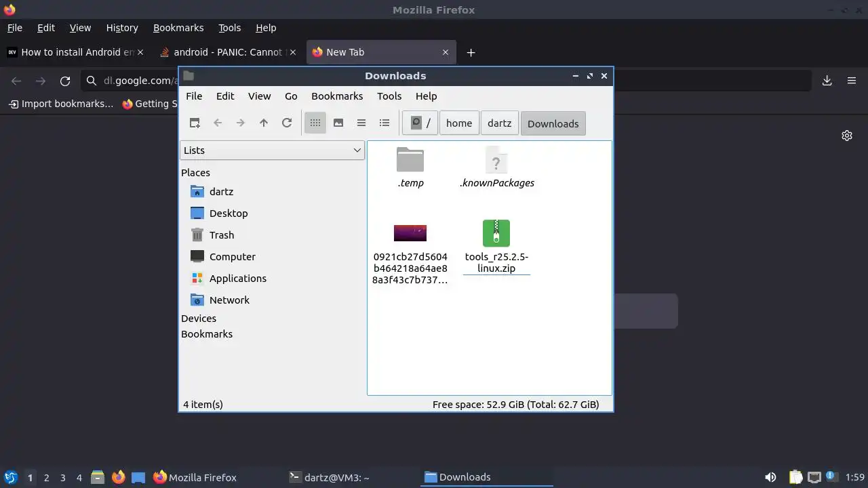This screenshot has height=488, width=868.
Task: Switch to workspace 4
Action: tap(79, 478)
